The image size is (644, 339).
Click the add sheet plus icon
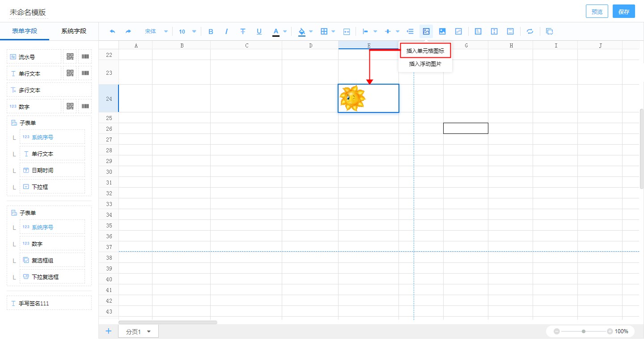(x=108, y=331)
